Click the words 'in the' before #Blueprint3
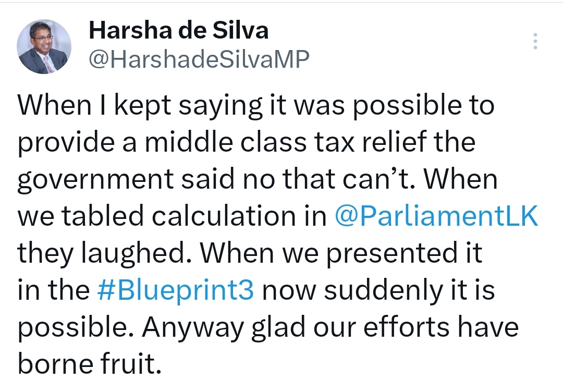 (x=54, y=289)
